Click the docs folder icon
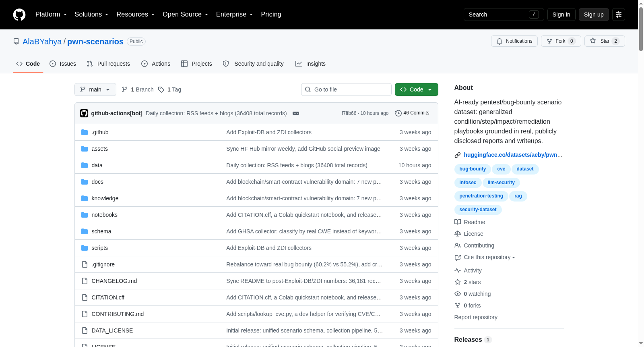The image size is (644, 347). (x=85, y=182)
